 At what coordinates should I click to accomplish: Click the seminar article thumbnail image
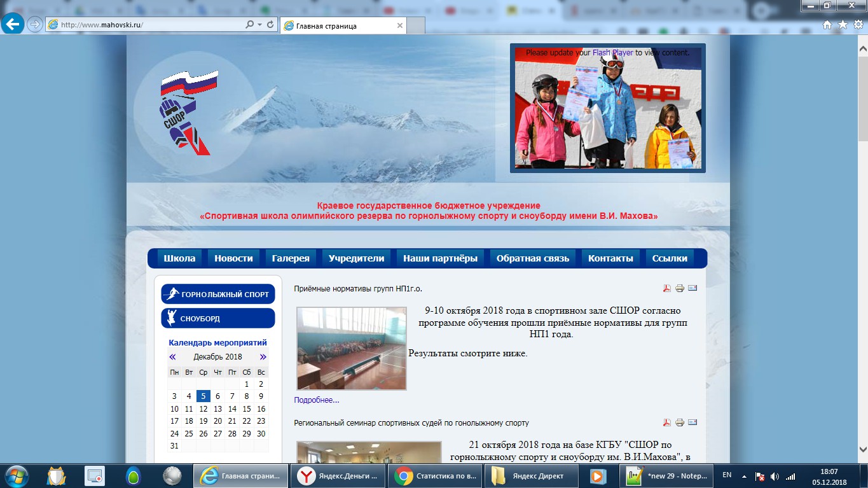tap(369, 452)
